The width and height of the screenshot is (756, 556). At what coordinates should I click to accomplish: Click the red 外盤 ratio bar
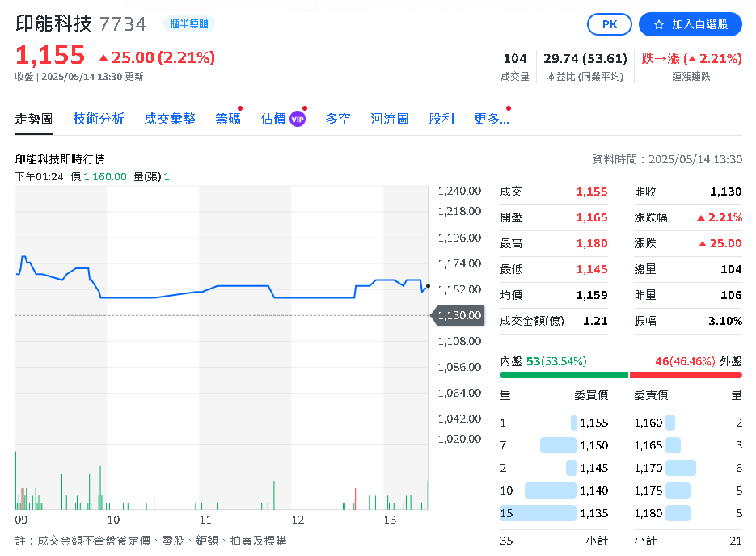686,375
